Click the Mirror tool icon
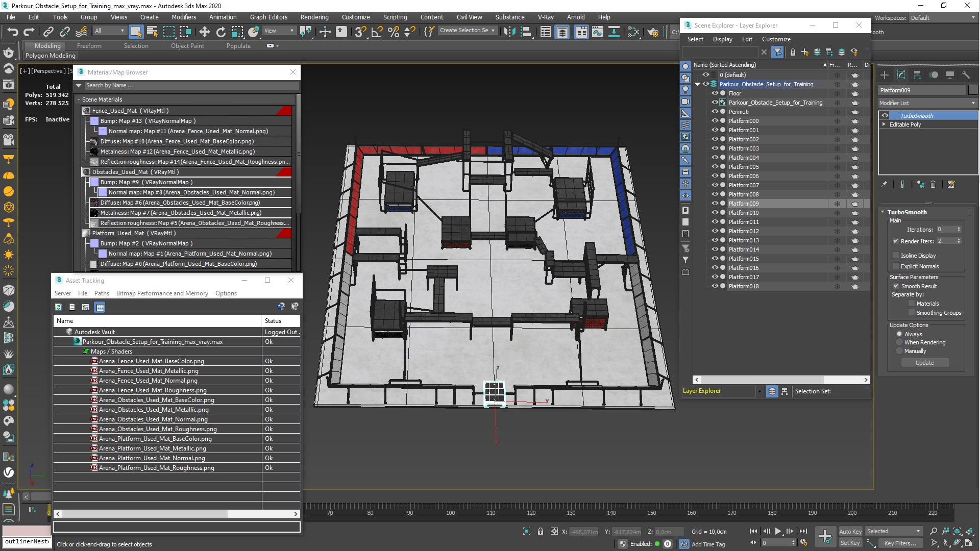Screen dimensions: 980x551 (x=509, y=32)
